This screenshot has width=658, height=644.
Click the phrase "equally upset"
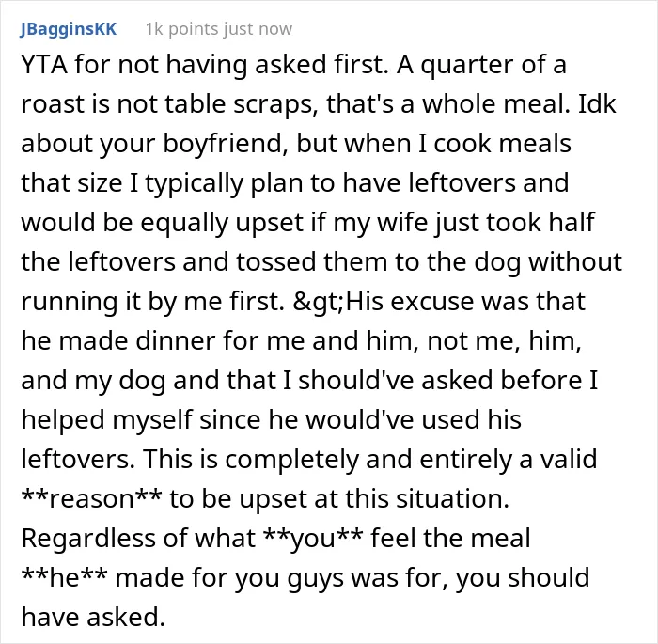222,223
